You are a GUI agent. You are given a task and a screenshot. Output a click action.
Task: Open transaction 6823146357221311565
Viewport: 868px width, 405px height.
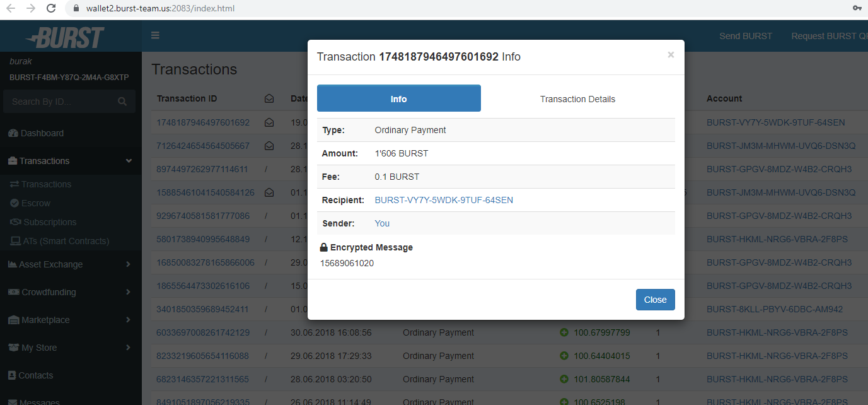[x=202, y=379]
